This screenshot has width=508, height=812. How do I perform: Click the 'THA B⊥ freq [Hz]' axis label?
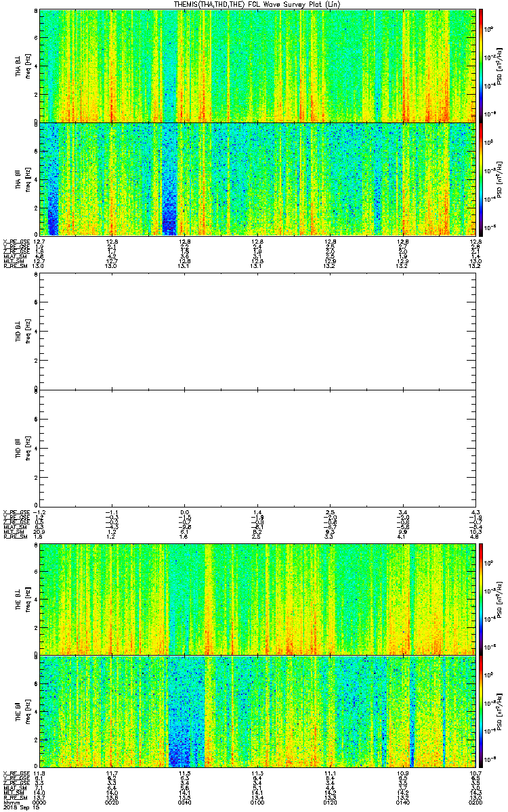point(22,66)
